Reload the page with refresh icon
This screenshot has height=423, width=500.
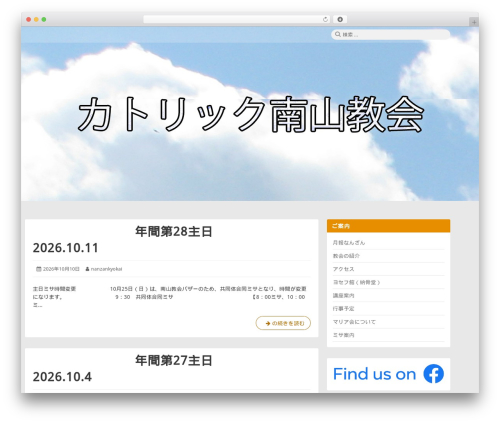tap(325, 20)
